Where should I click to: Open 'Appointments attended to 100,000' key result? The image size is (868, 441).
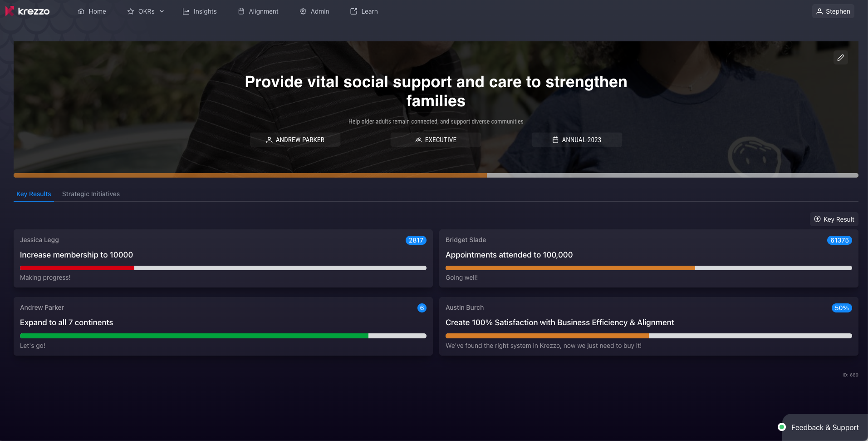(509, 255)
